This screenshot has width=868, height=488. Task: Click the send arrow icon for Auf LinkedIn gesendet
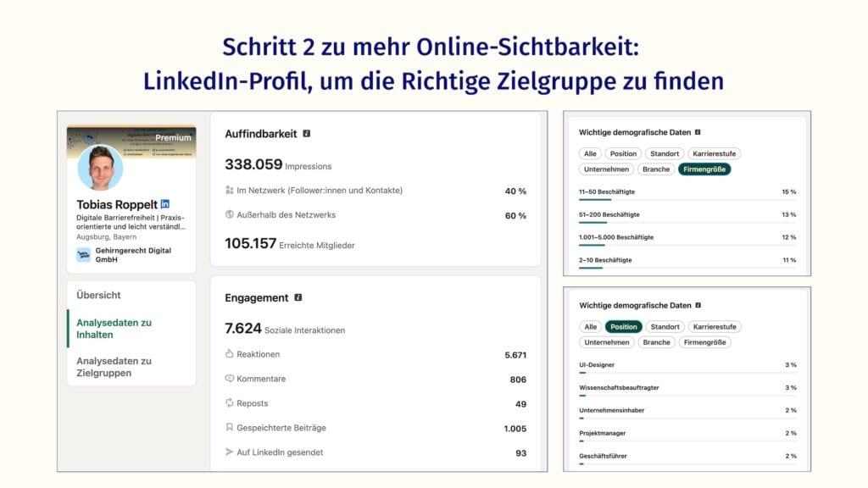click(x=229, y=452)
